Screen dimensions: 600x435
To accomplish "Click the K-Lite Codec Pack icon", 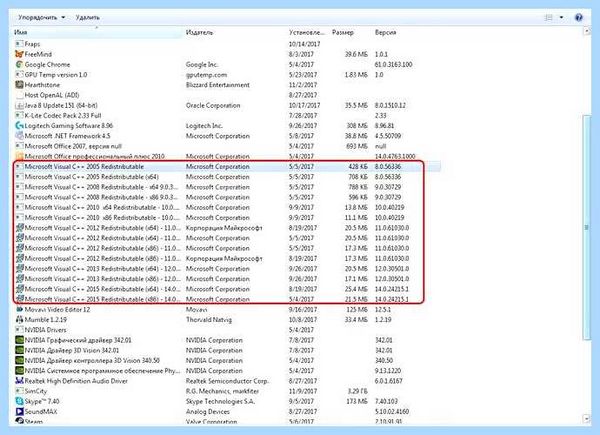I will (x=19, y=116).
